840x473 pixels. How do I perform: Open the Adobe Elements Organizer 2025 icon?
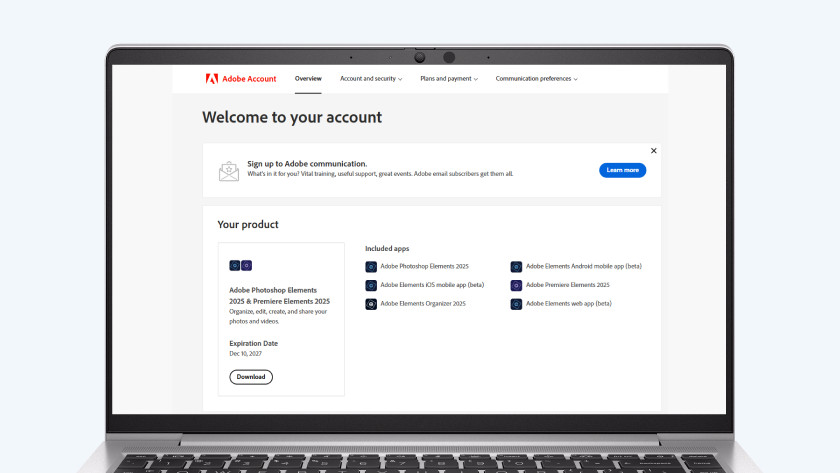click(371, 304)
